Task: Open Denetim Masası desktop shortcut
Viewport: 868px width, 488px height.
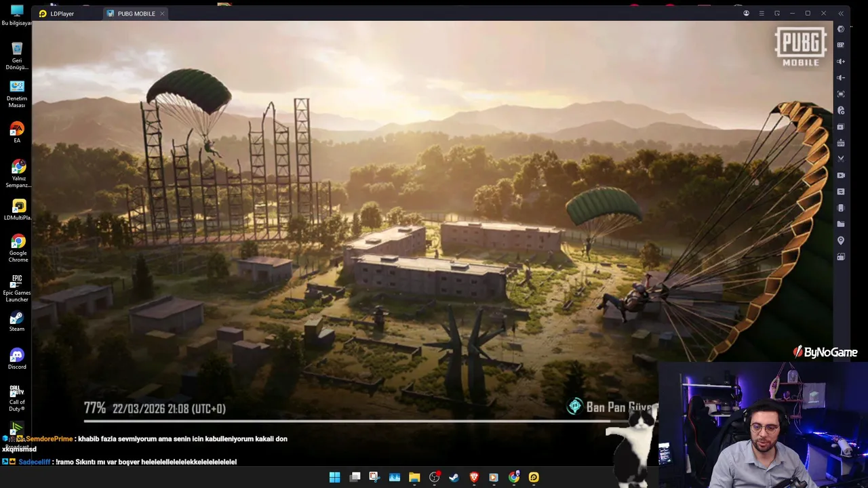Action: (x=17, y=94)
